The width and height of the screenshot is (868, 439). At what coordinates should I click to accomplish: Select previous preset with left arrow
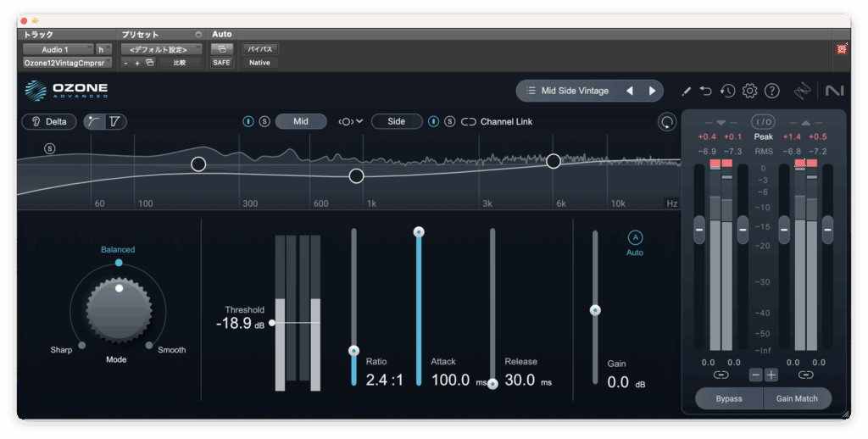click(629, 91)
